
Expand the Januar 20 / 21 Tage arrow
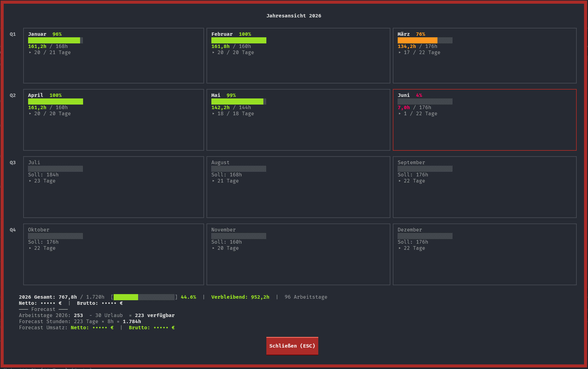(x=30, y=53)
